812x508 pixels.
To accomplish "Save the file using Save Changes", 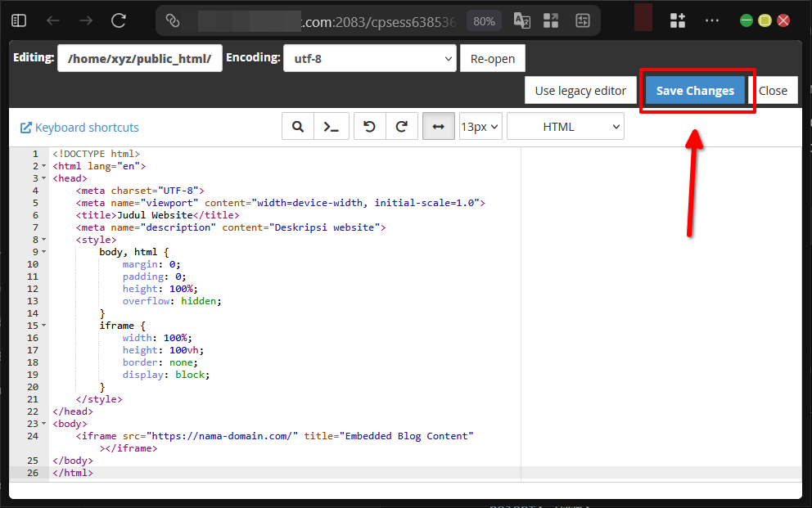I will (x=697, y=90).
